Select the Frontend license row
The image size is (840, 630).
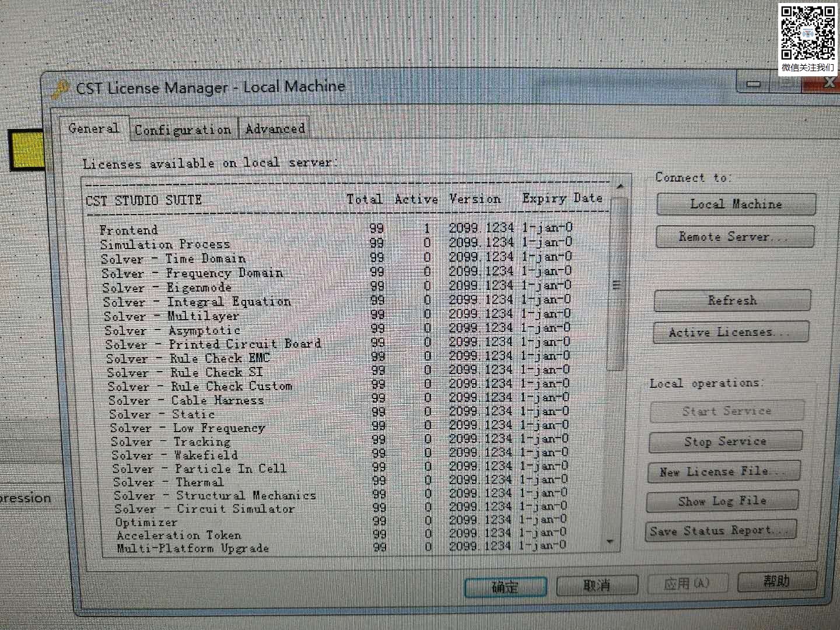click(x=335, y=229)
